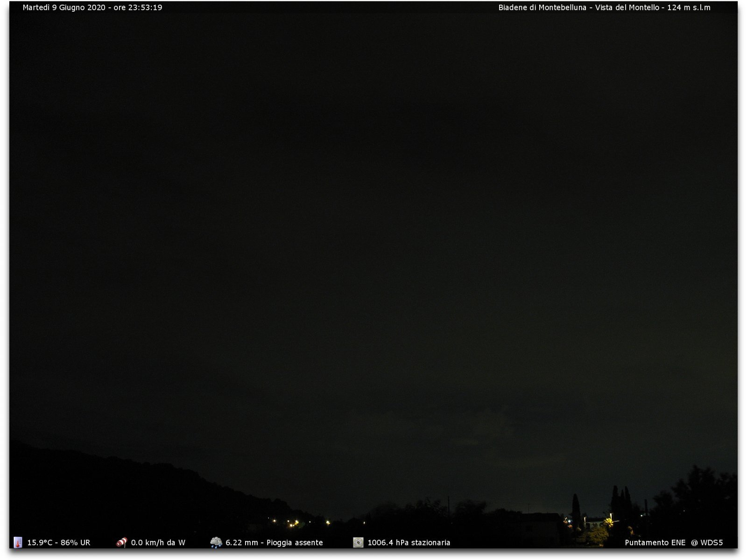
Task: Click the altitude text '124 m s.l.m'
Action: point(689,7)
